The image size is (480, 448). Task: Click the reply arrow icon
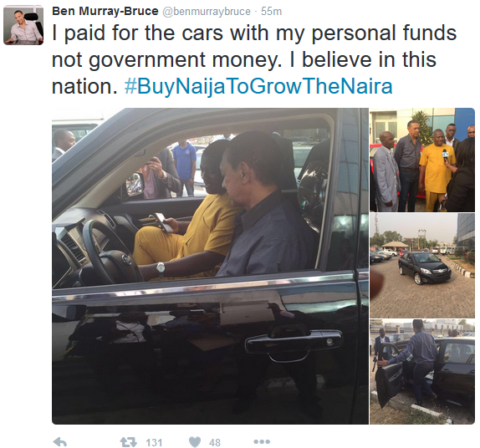tap(60, 442)
